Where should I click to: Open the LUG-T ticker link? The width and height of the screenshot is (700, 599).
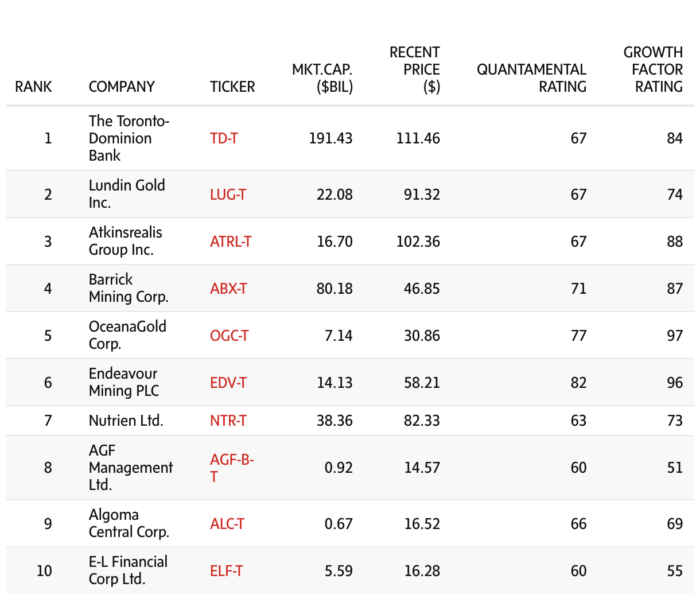228,195
